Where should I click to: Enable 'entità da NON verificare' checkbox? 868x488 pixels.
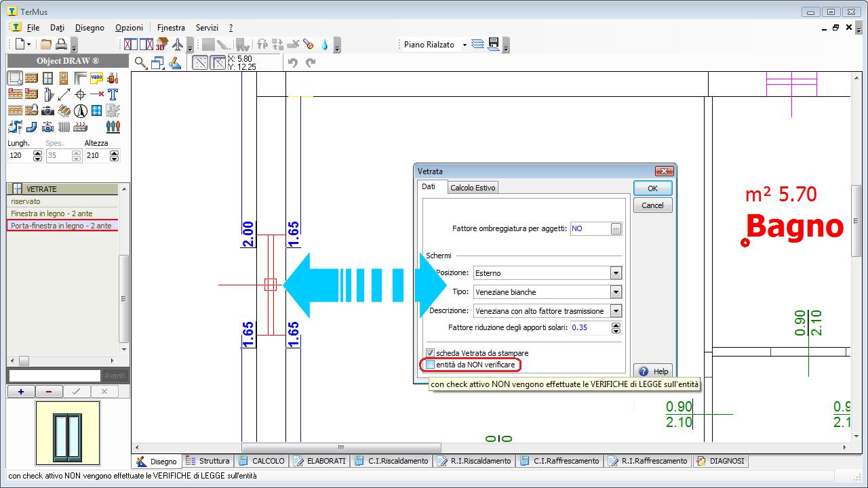pos(430,365)
